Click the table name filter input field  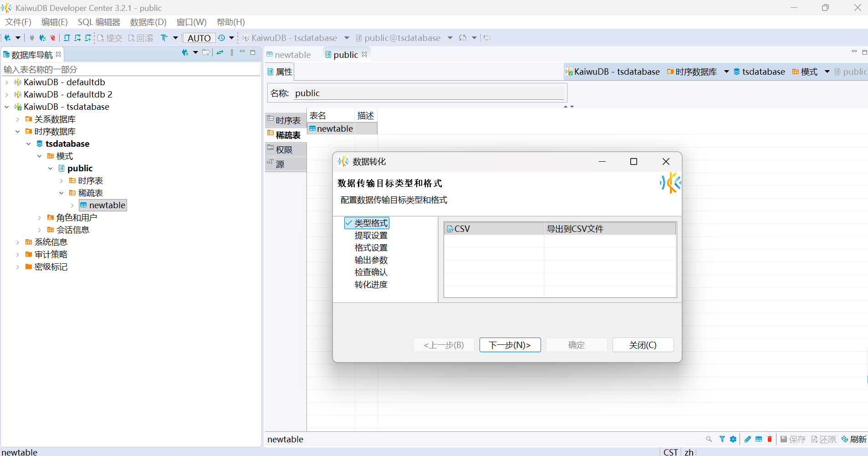point(131,69)
